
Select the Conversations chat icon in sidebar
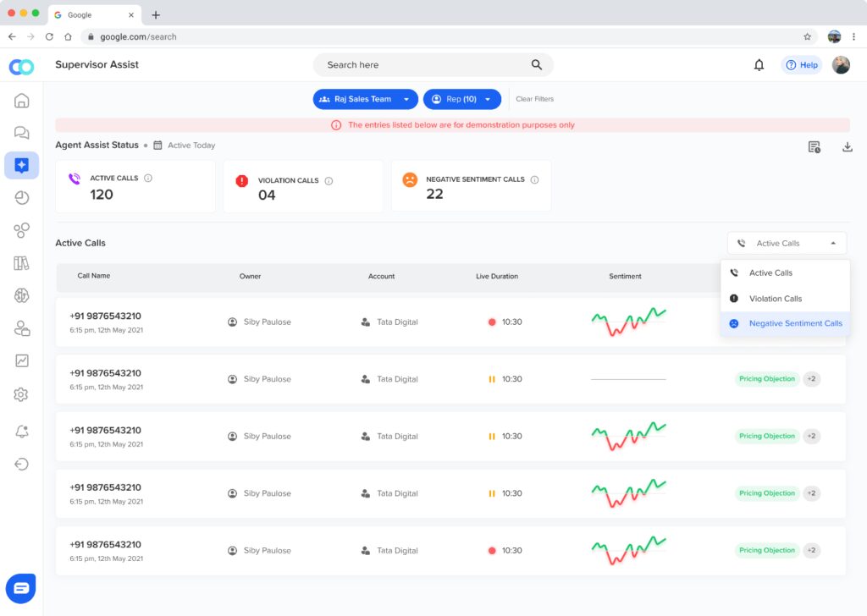point(21,133)
